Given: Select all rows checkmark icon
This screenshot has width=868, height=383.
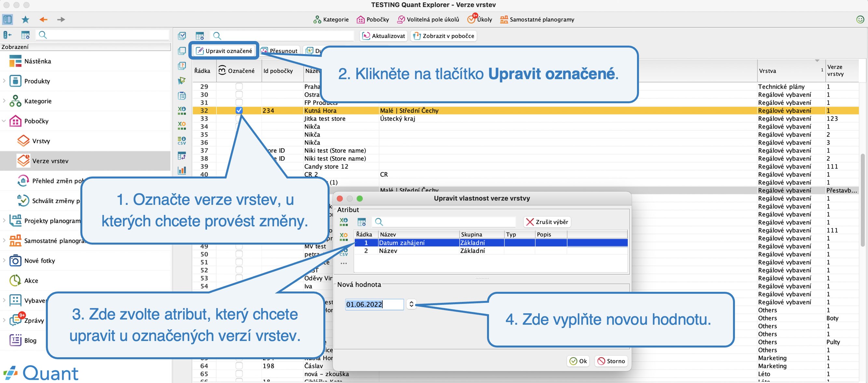Looking at the screenshot, I should (x=182, y=35).
